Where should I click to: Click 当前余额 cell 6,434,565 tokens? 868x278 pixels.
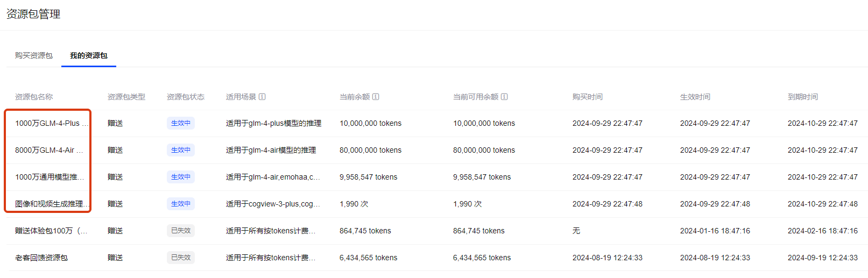(x=368, y=258)
